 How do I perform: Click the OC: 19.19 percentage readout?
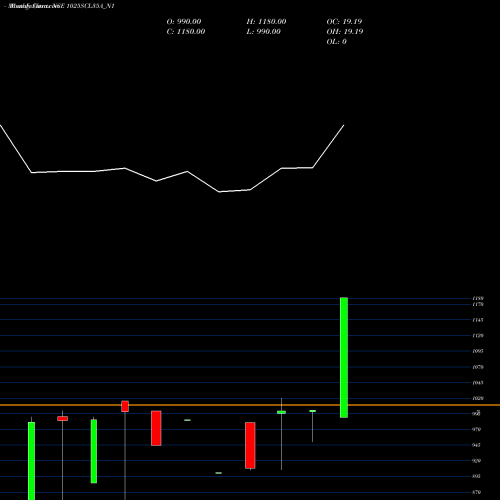(x=344, y=22)
